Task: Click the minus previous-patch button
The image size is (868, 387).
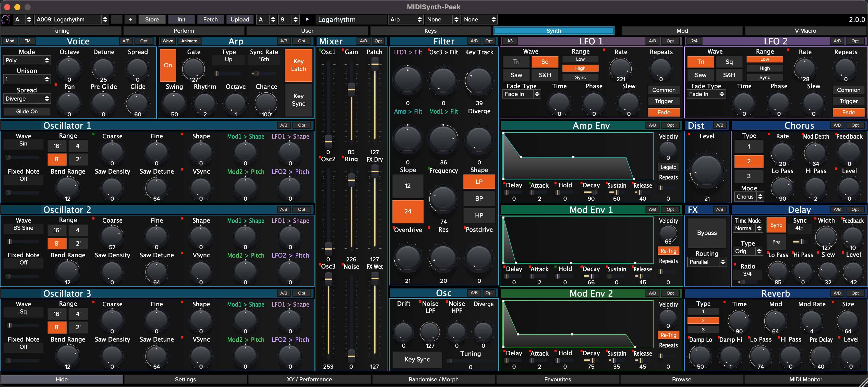Action: tap(117, 20)
